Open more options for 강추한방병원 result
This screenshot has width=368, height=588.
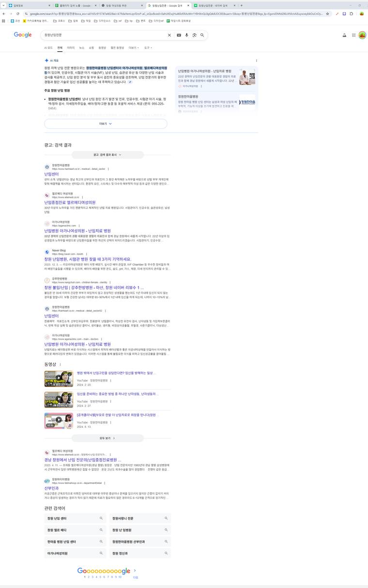[110, 282]
